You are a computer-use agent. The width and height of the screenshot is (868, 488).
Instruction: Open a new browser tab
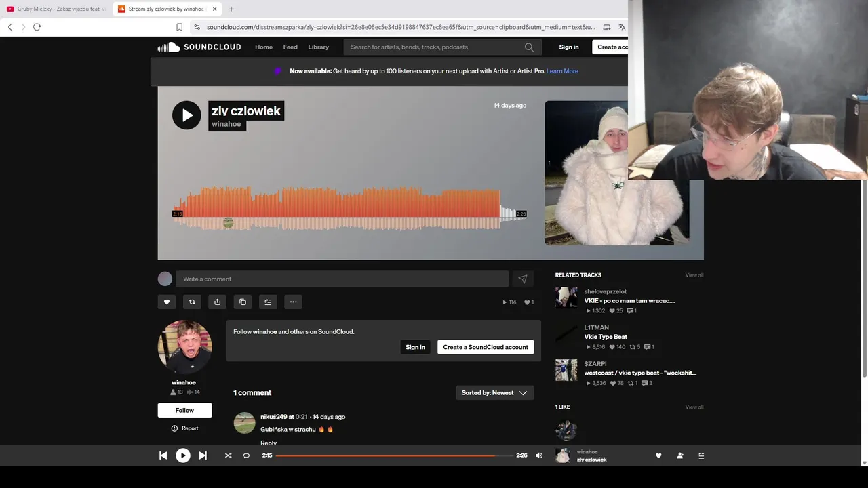(231, 9)
